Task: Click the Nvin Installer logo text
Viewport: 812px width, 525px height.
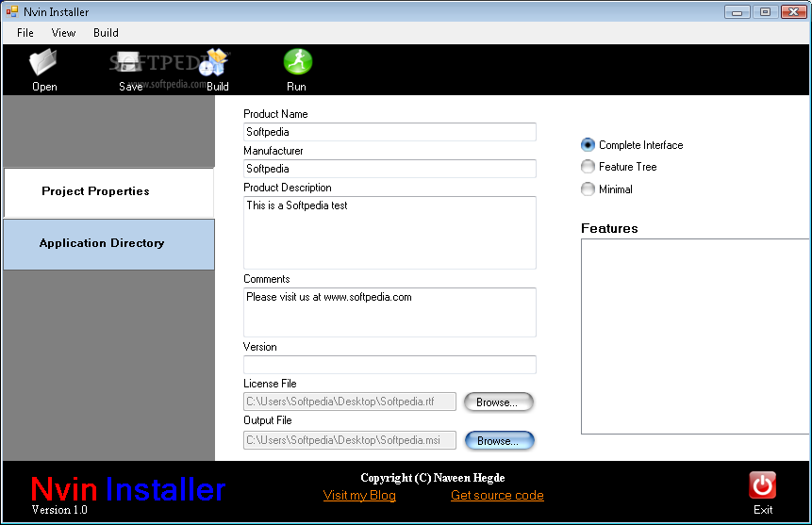Action: coord(128,489)
